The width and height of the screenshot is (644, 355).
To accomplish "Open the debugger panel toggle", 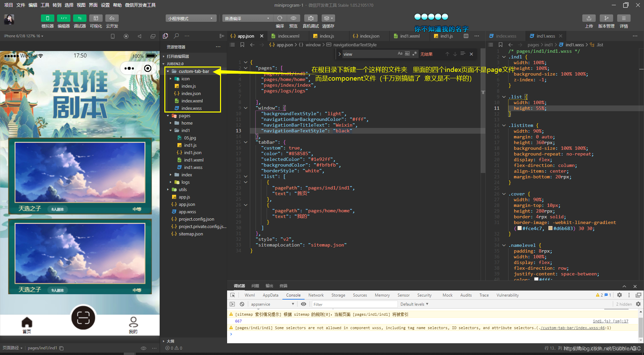I will 79,18.
